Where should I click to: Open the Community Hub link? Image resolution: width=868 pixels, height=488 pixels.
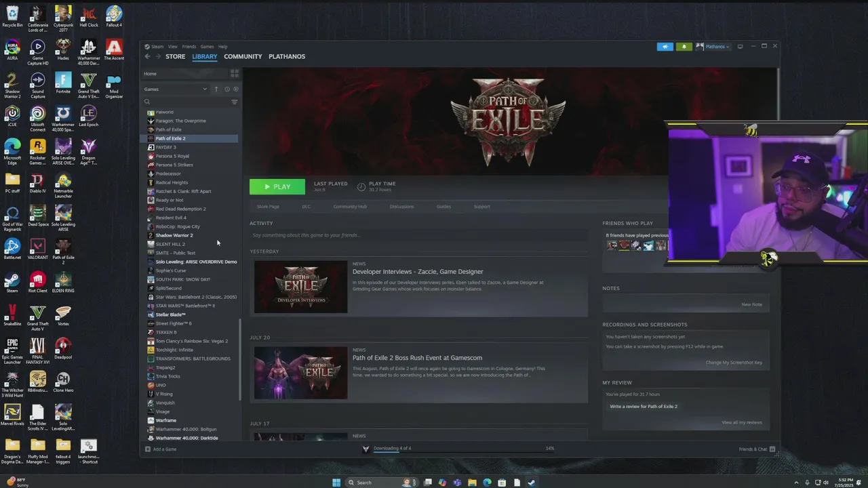coord(350,207)
